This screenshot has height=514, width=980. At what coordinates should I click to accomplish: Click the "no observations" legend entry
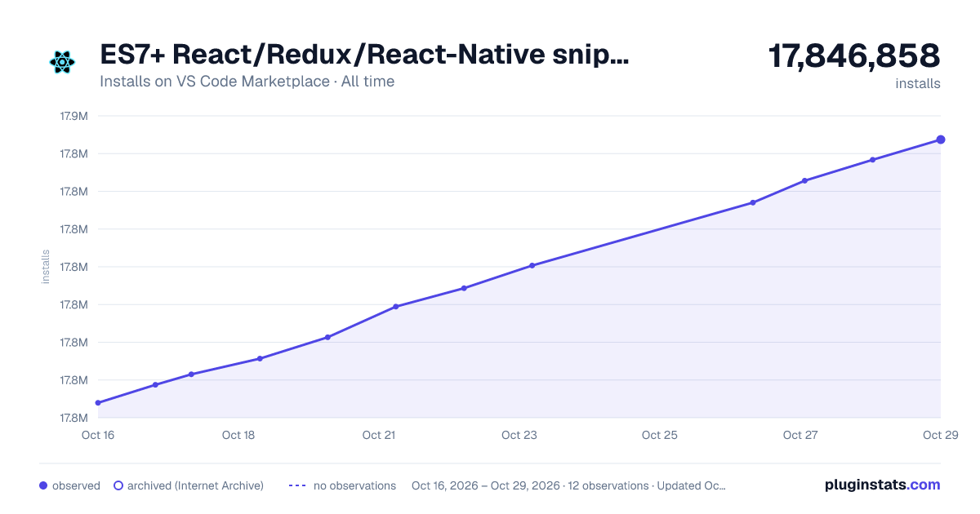pyautogui.click(x=342, y=485)
